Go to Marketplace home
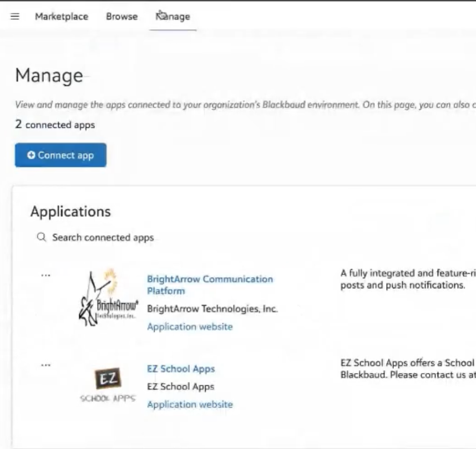The width and height of the screenshot is (476, 449). 62,17
